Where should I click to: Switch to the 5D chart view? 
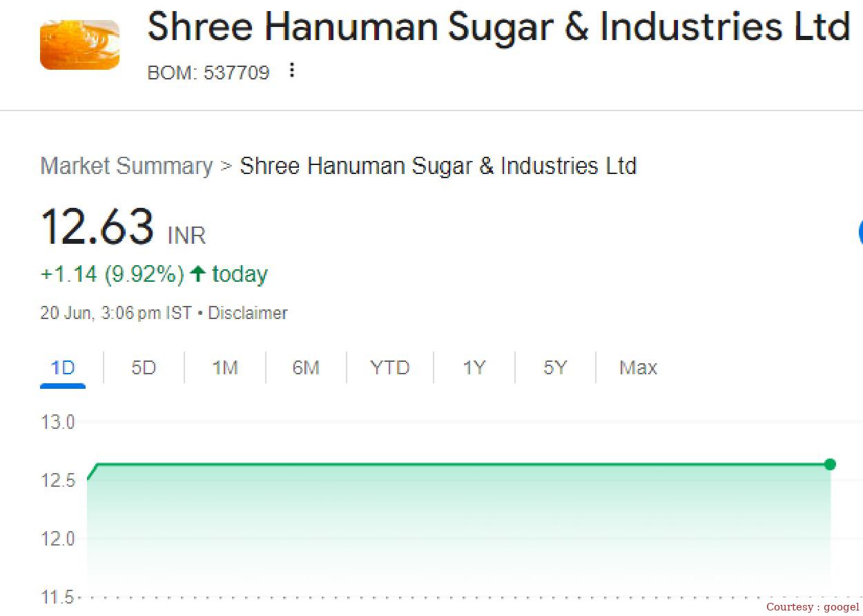point(143,367)
